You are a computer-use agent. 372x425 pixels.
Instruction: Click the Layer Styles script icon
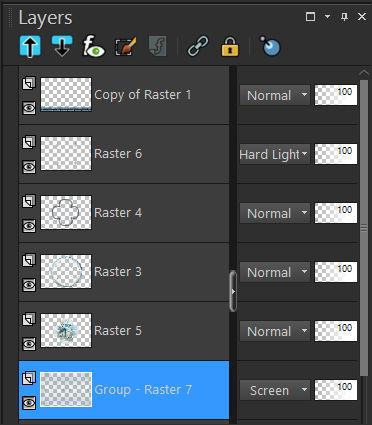[x=157, y=46]
